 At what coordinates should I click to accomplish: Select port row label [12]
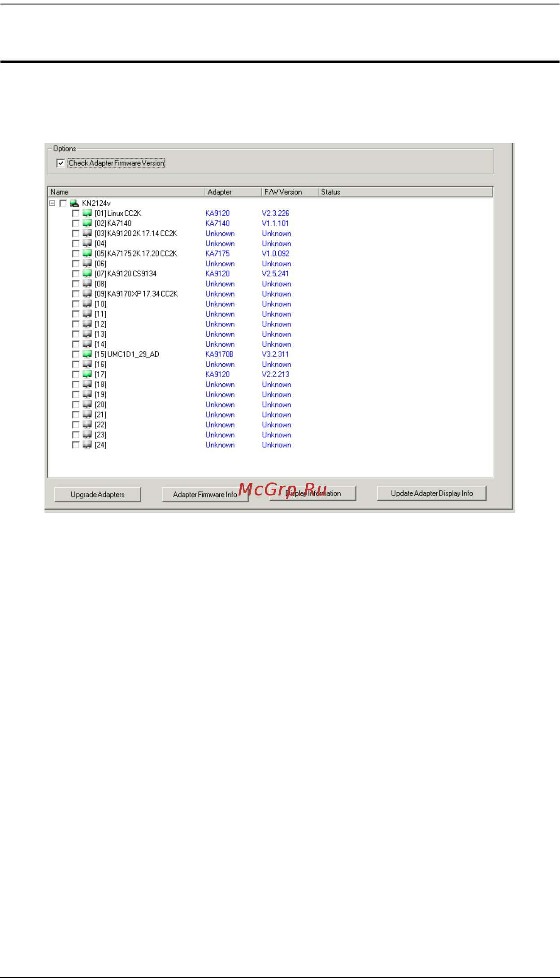tap(100, 324)
